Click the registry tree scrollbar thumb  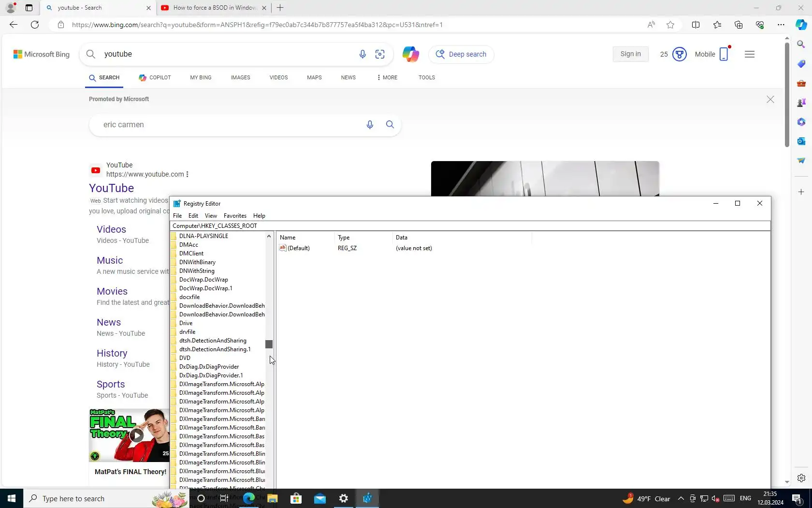269,344
